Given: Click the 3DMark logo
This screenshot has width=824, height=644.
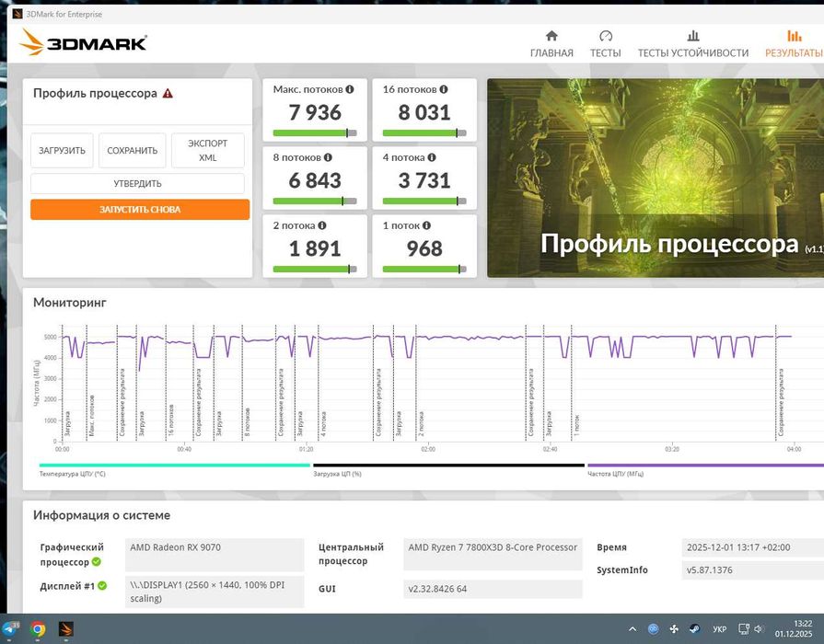Looking at the screenshot, I should [84, 42].
